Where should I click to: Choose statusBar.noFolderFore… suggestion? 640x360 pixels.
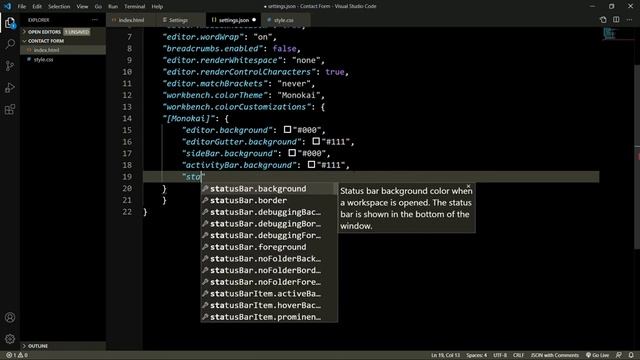click(269, 282)
